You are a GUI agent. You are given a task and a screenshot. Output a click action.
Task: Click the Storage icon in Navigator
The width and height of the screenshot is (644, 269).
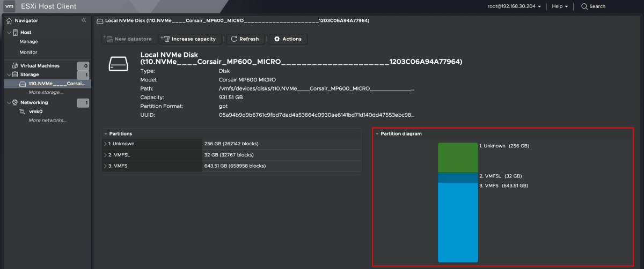[15, 74]
